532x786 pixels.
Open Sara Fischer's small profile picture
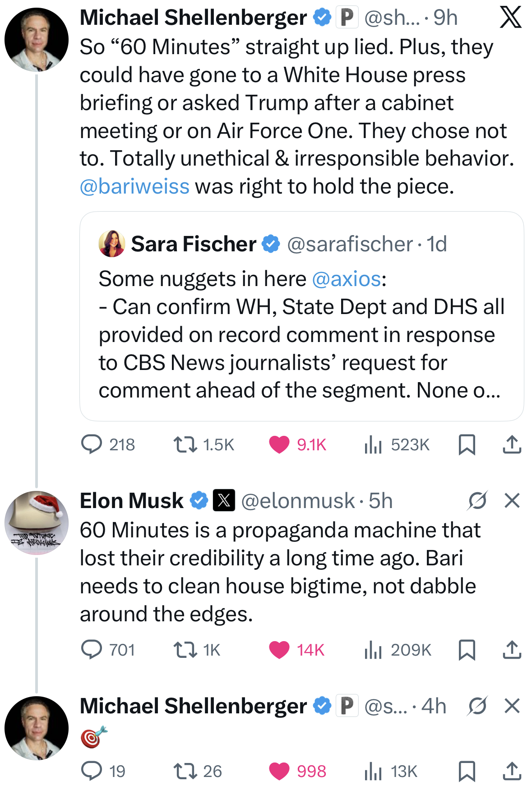(112, 244)
